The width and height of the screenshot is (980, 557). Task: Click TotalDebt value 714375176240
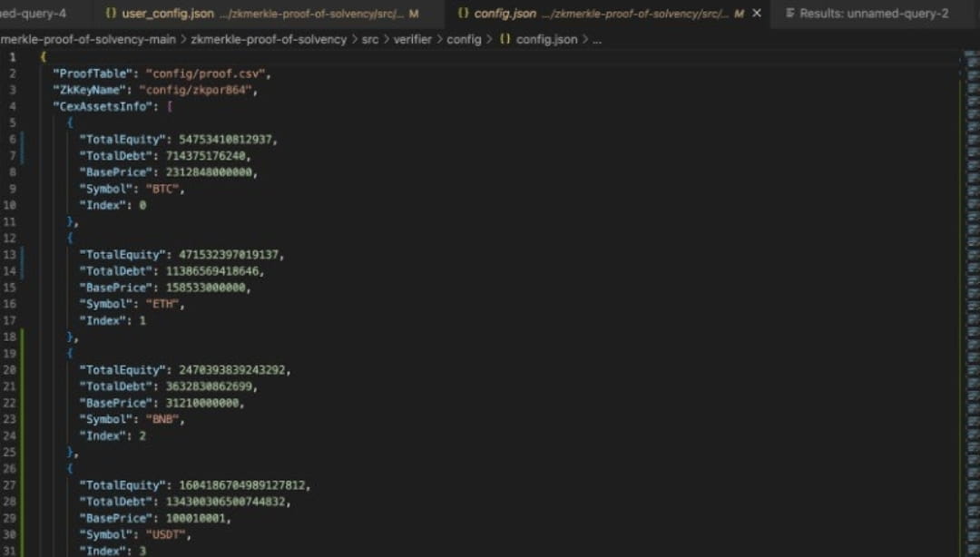205,156
